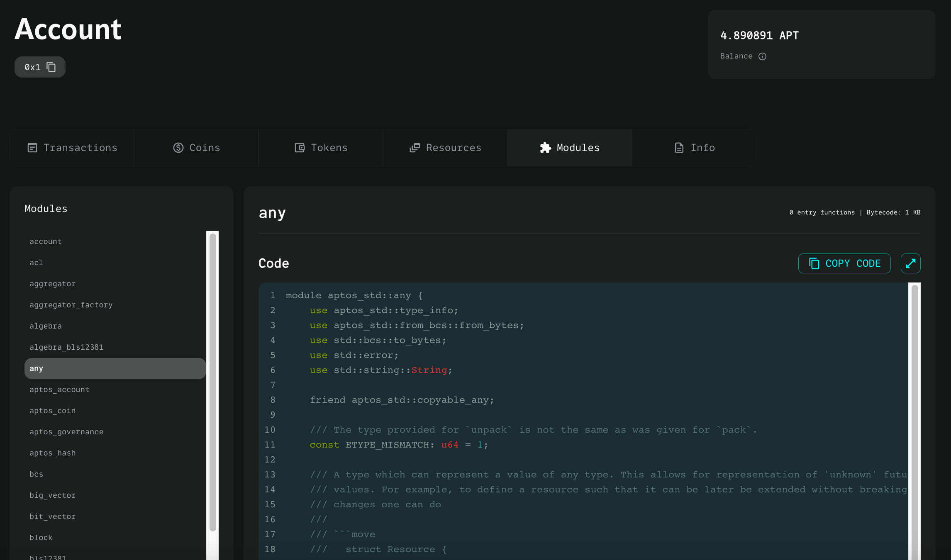
Task: Click the Coins tab dollar icon
Action: pyautogui.click(x=178, y=148)
